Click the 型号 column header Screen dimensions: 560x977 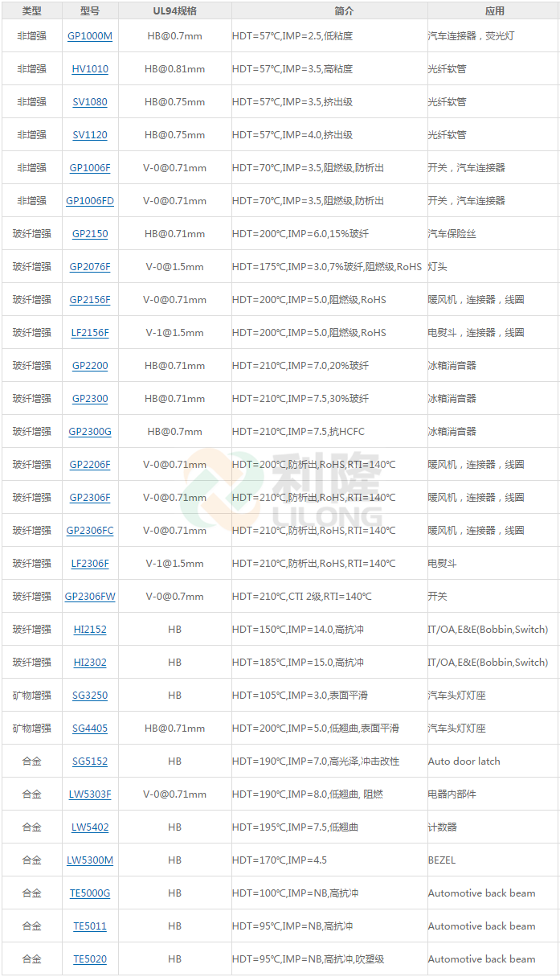tap(90, 11)
